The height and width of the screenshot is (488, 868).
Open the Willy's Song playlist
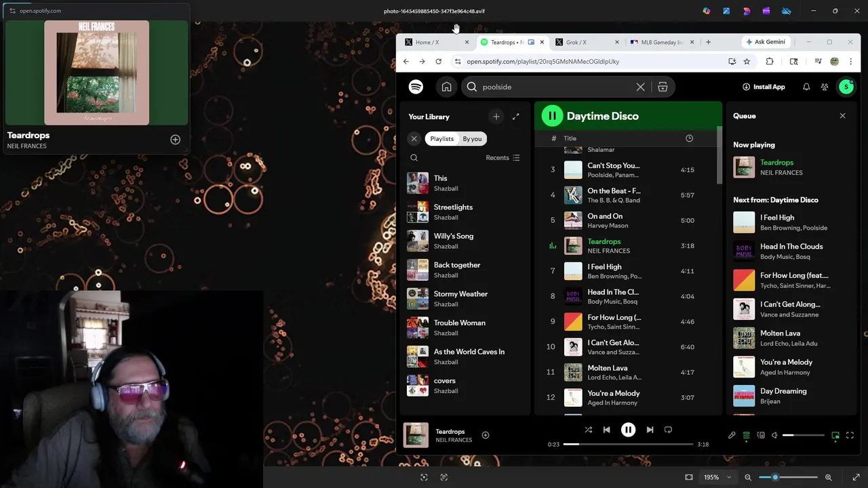465,241
